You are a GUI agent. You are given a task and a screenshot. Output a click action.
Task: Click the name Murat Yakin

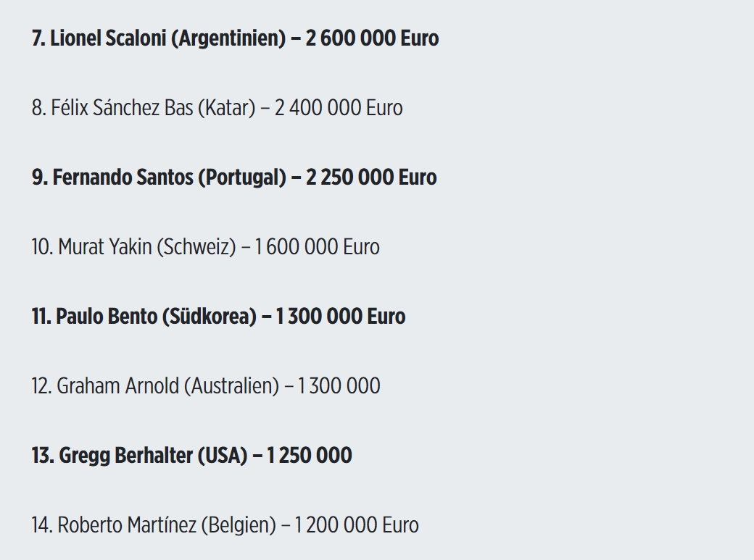[x=105, y=247]
